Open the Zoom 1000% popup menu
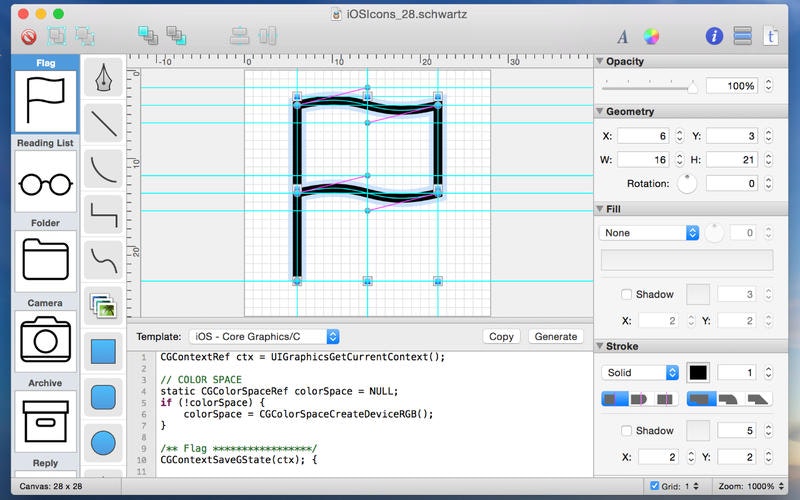Image resolution: width=800 pixels, height=500 pixels. [751, 486]
